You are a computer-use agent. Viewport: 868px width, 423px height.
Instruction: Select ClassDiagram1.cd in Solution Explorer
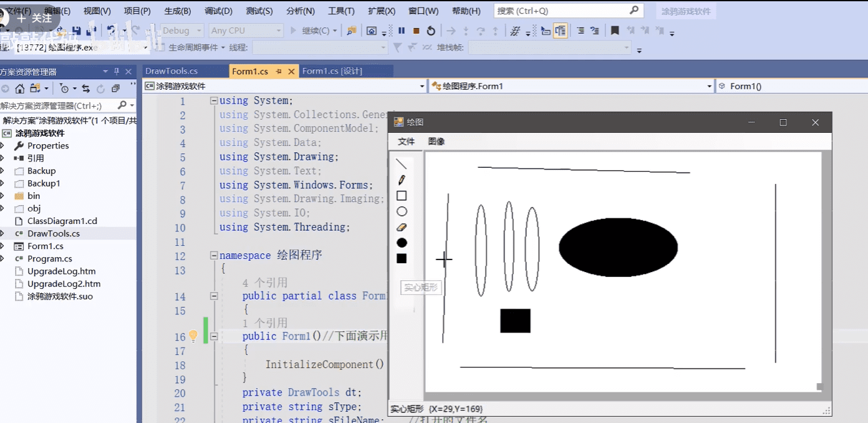(62, 221)
